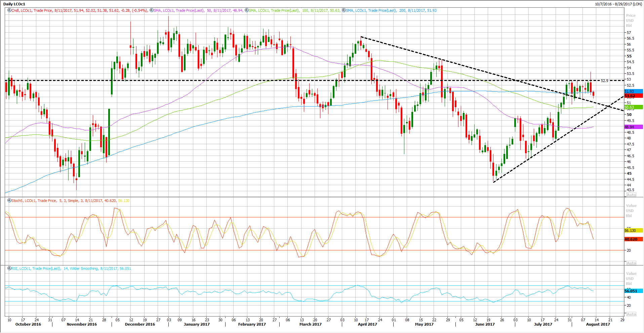Select the 52.9 horizontal resistance line label
This screenshot has width=644, height=333.
604,81
